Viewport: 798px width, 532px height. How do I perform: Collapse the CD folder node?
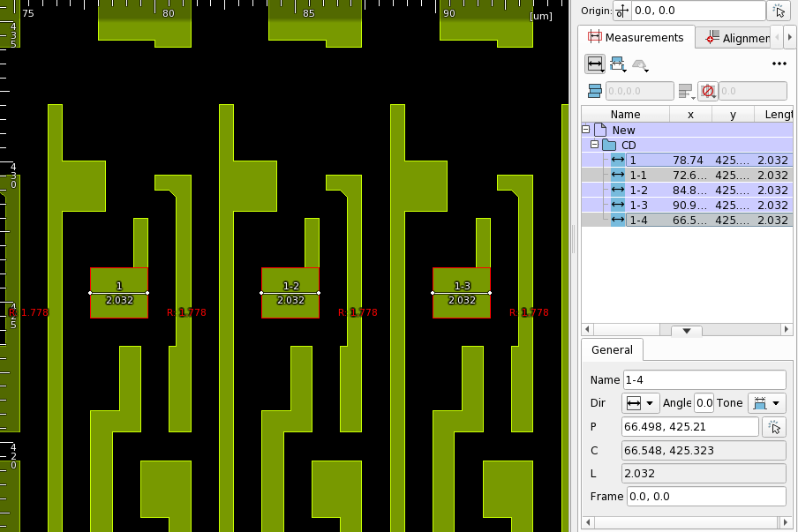[594, 145]
